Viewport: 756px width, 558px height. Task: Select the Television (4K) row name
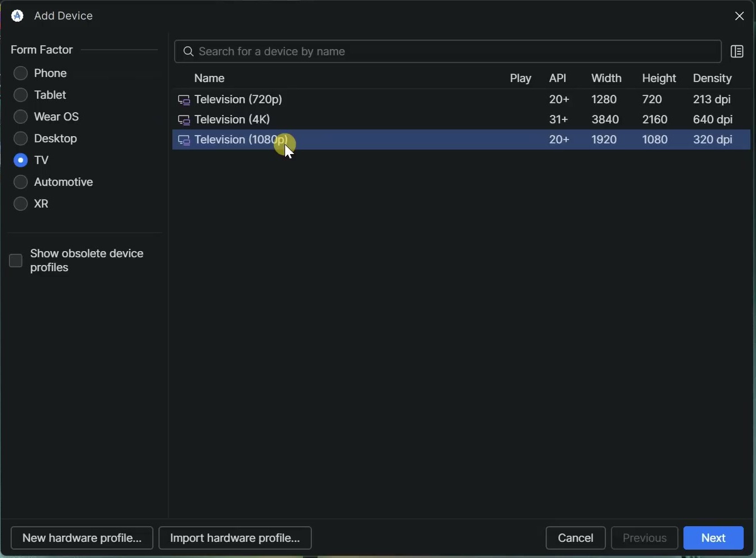(232, 121)
